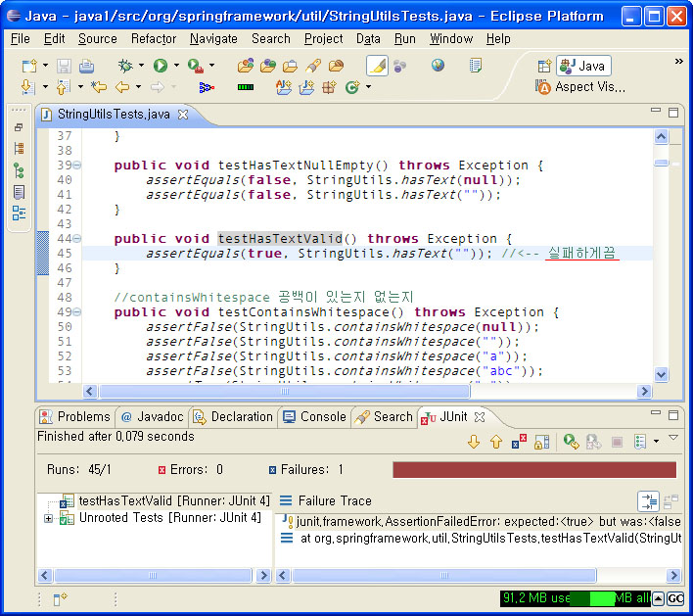The width and height of the screenshot is (693, 616).
Task: Click the flashlight Search icon in toolbar
Action: tap(313, 66)
